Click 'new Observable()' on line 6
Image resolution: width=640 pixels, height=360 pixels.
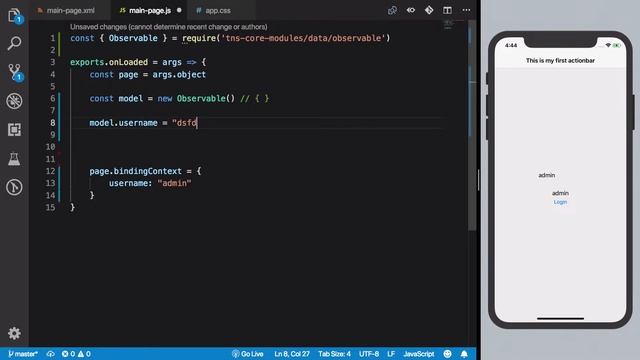coord(196,98)
